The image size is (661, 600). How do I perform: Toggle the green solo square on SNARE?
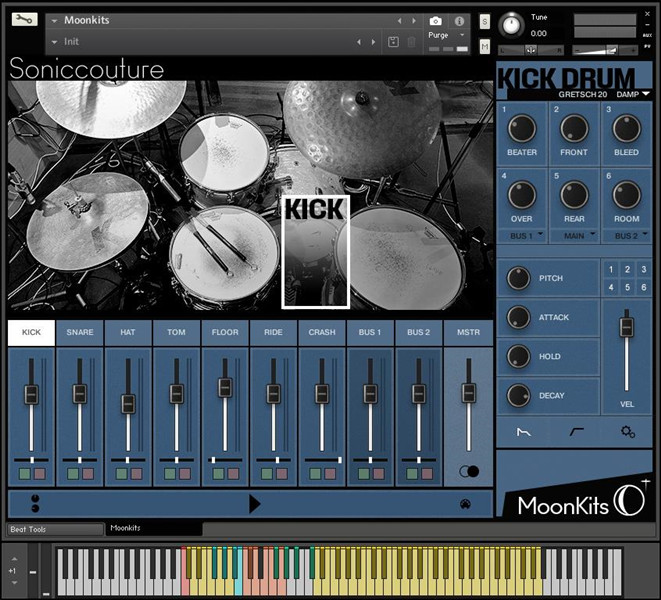tap(73, 473)
